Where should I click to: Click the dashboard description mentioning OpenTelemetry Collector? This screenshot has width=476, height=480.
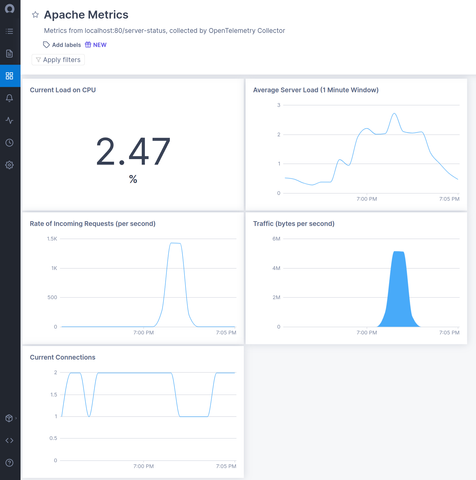[x=164, y=31]
